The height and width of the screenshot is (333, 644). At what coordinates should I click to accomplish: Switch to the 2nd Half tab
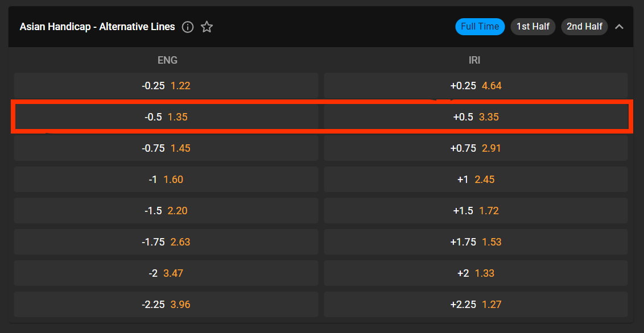pyautogui.click(x=584, y=27)
